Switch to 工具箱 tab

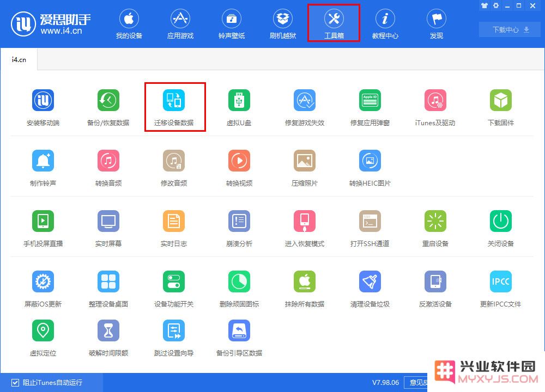(334, 23)
